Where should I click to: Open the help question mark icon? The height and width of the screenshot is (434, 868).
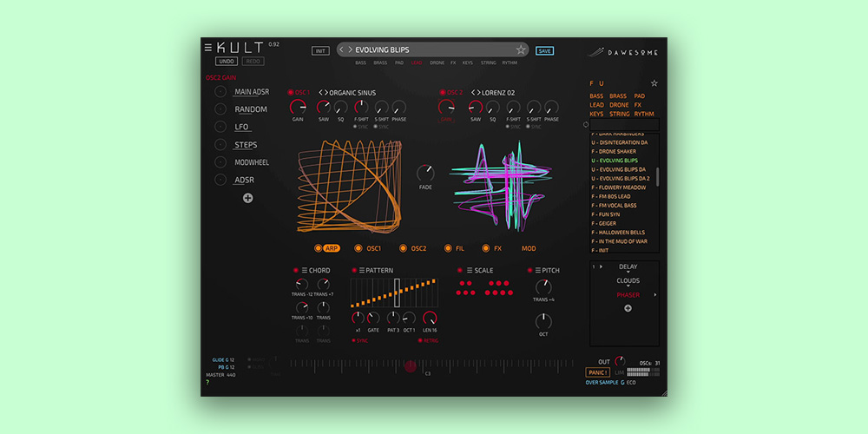coord(207,383)
